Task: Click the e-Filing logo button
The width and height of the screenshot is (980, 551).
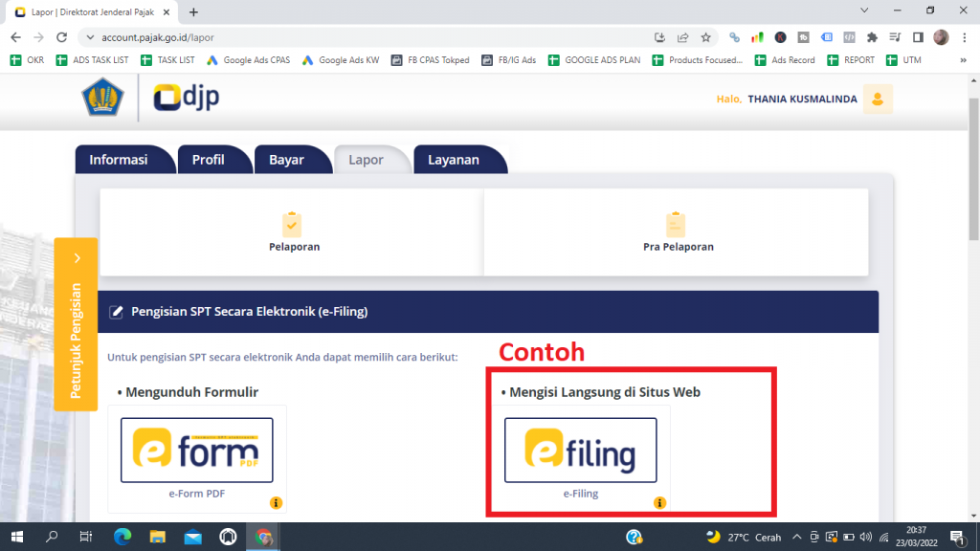Action: point(580,450)
